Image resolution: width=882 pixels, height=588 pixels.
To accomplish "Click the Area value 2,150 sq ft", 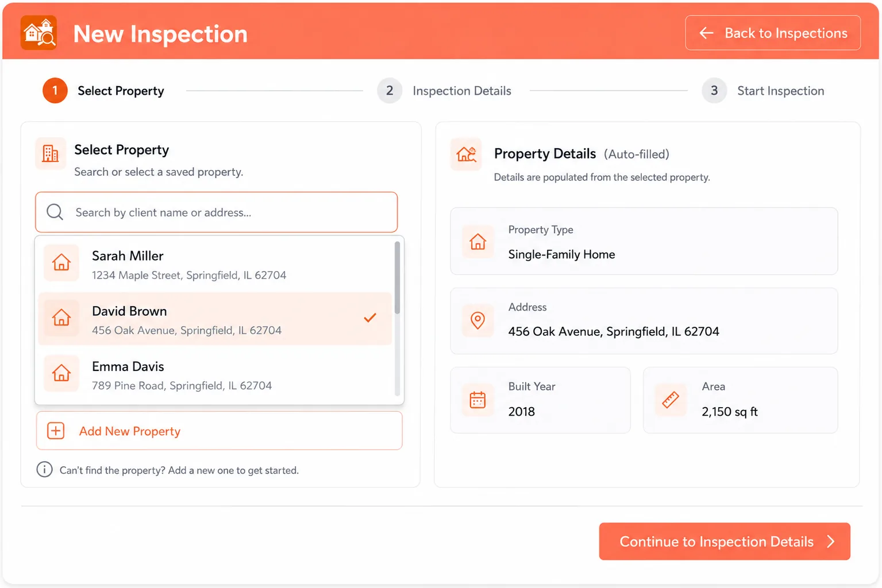I will 730,412.
